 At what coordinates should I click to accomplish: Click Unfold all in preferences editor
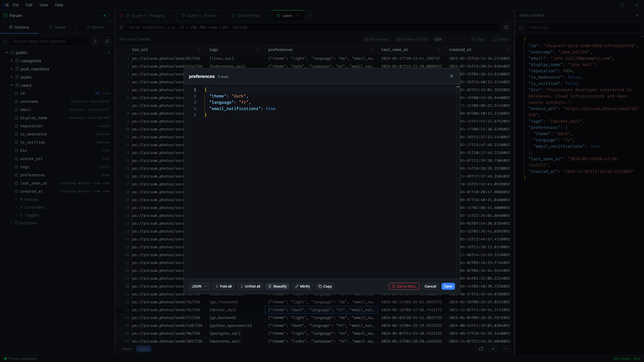point(250,286)
